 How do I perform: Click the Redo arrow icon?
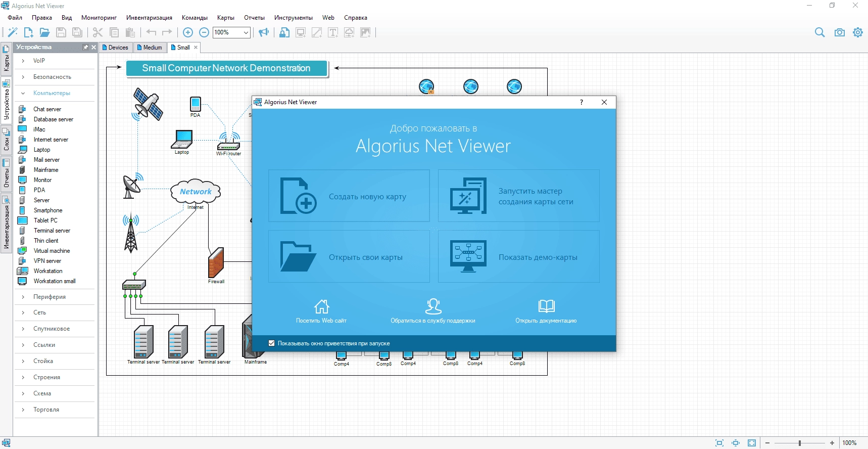pyautogui.click(x=167, y=32)
